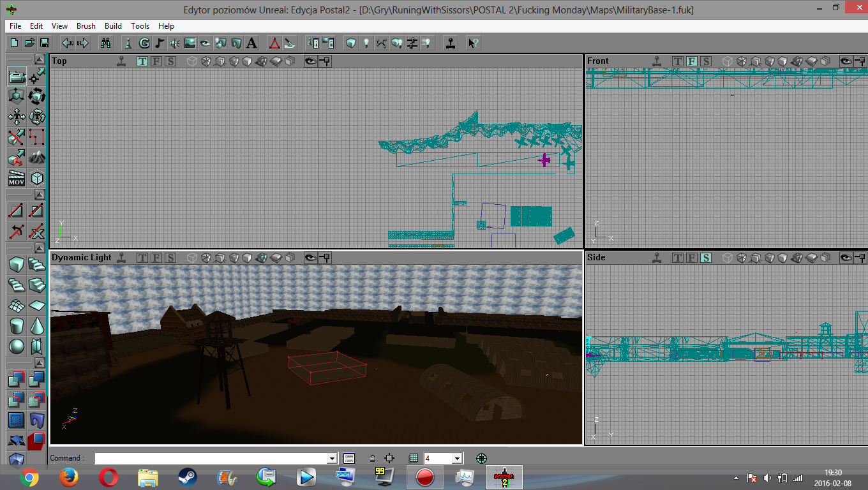This screenshot has height=490, width=868.
Task: Toggle T button in Front viewport header
Action: [x=678, y=61]
